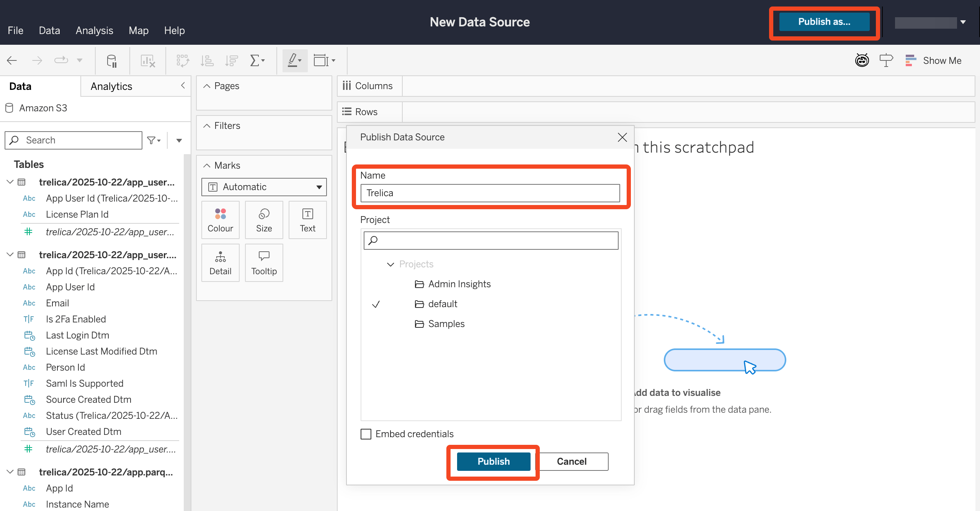Click the Size marks card
Viewport: 980px width, 511px height.
coord(264,220)
